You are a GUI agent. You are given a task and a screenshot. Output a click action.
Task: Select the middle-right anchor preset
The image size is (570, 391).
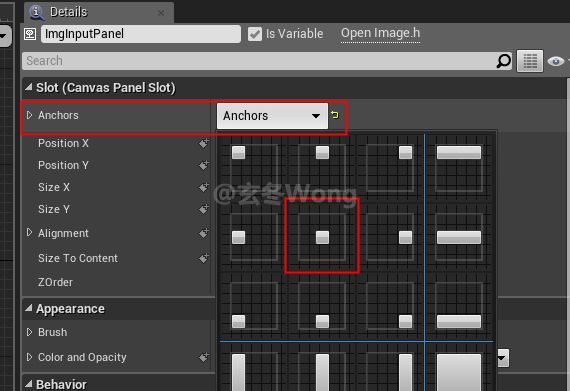point(390,237)
